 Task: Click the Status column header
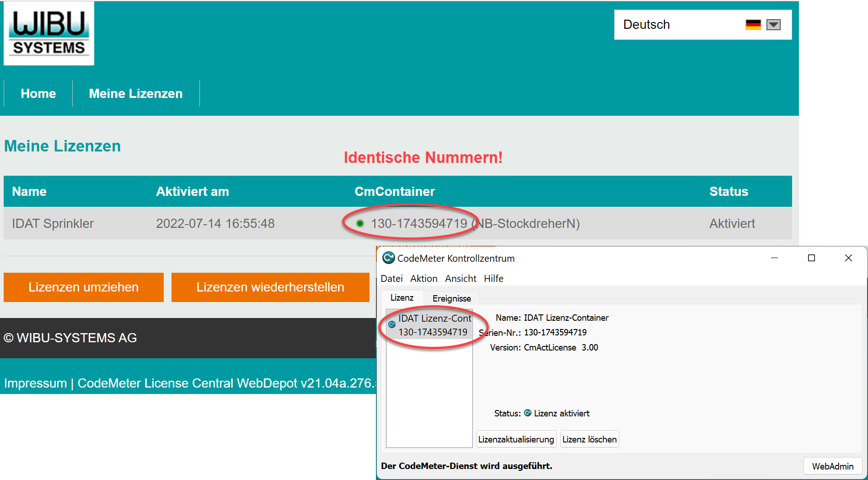point(729,192)
